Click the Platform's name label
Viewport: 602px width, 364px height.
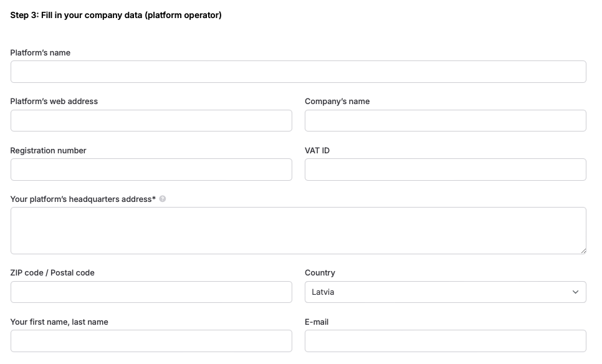41,52
